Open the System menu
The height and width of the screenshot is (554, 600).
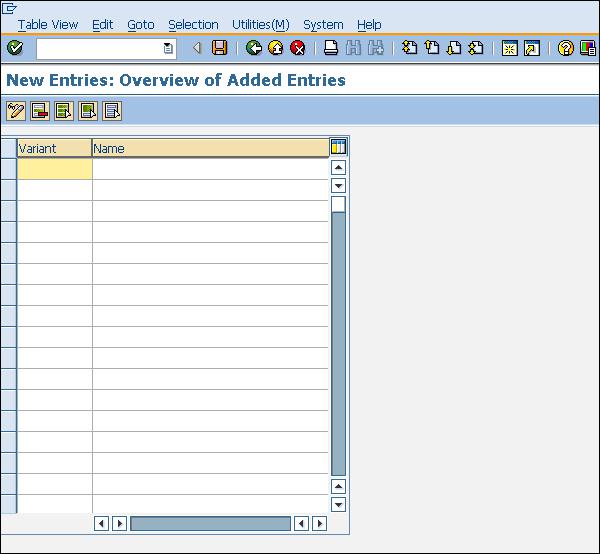tap(323, 25)
